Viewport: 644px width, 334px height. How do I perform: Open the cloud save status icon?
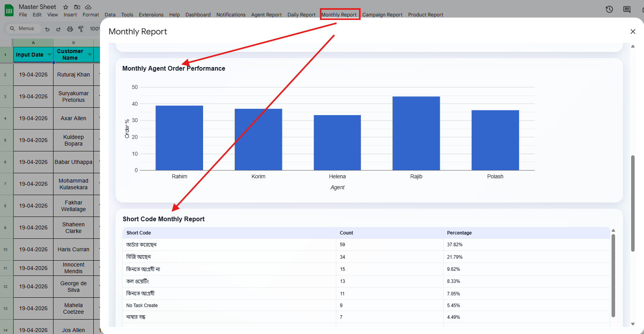(88, 7)
